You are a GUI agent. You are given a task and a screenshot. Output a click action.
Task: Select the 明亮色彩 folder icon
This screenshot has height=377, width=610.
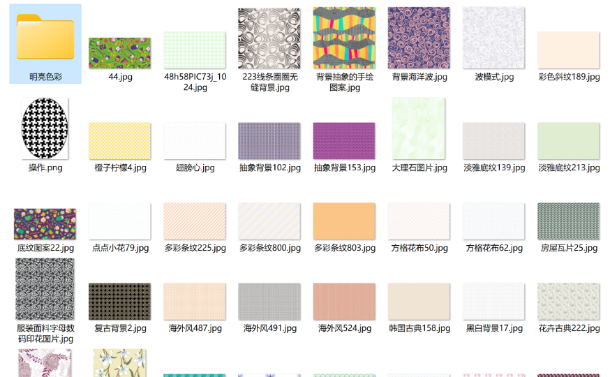(45, 37)
